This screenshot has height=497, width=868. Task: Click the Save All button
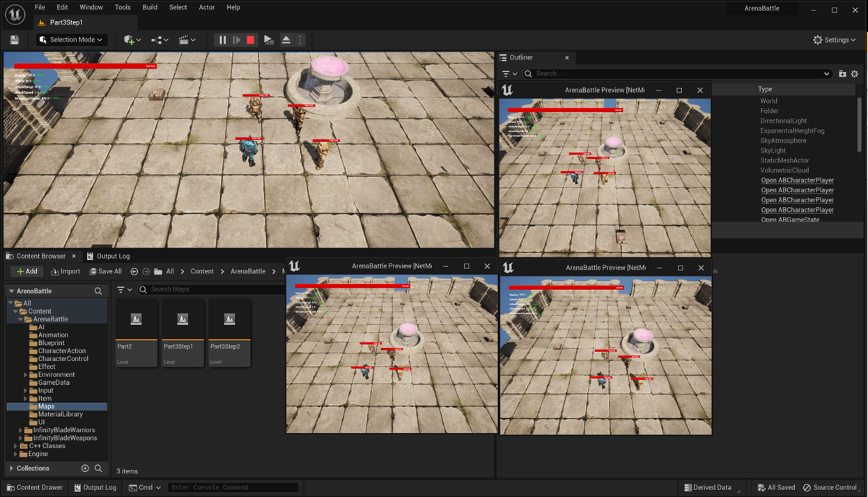point(105,271)
